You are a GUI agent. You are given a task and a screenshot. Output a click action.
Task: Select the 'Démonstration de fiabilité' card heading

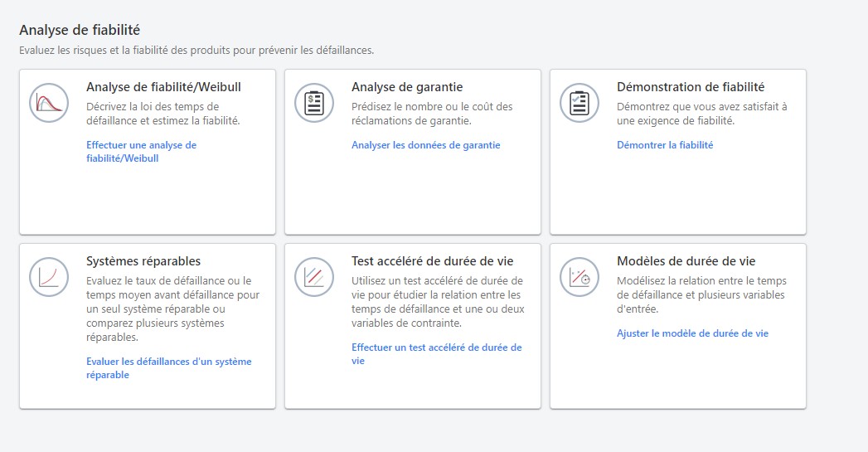(690, 86)
